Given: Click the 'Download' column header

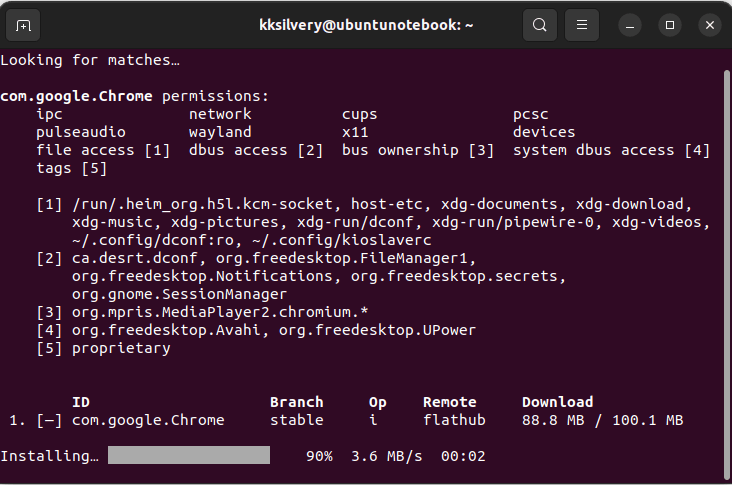Looking at the screenshot, I should pos(557,402).
